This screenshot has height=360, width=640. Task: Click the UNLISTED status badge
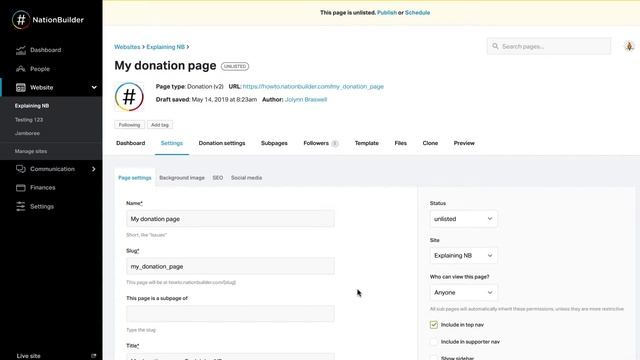[x=235, y=66]
